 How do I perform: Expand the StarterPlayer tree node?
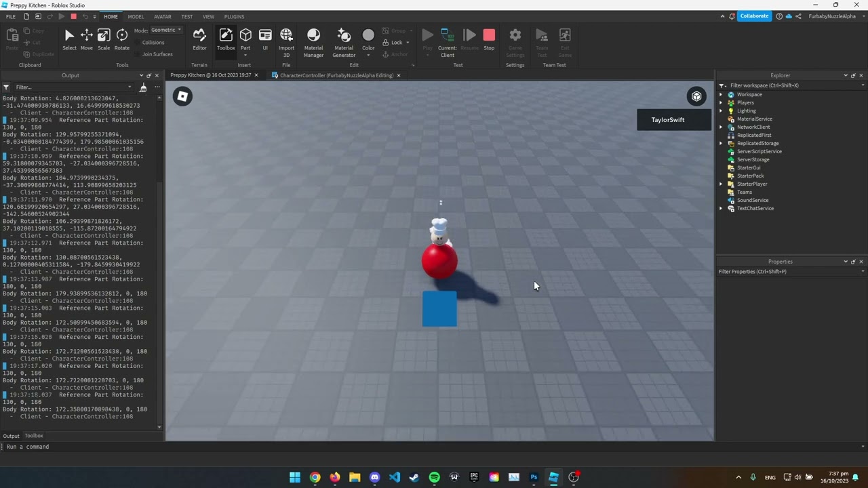click(722, 184)
